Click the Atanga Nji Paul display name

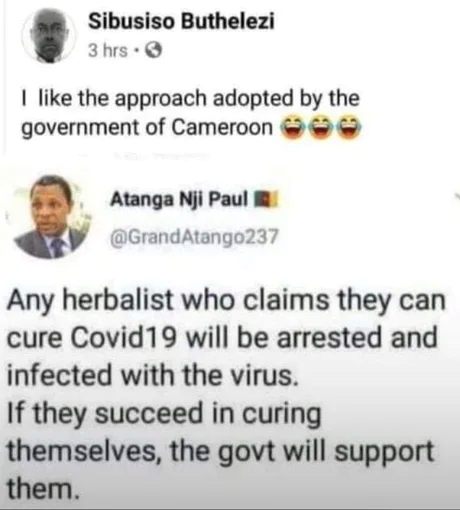[179, 200]
